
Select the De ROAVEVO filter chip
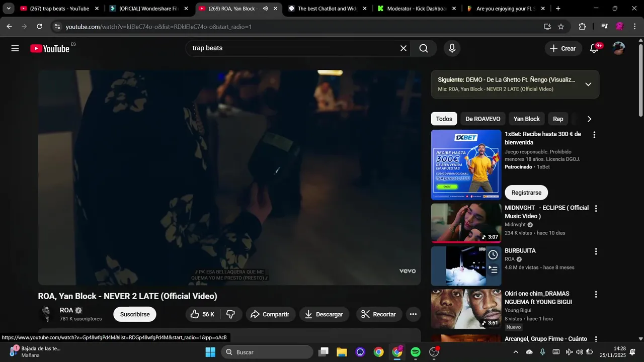483,119
